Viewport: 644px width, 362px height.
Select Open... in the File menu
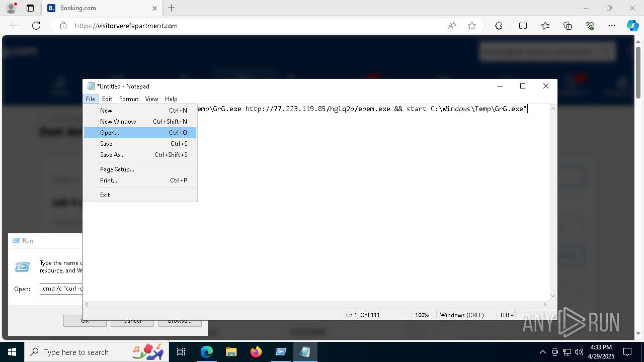coord(140,133)
